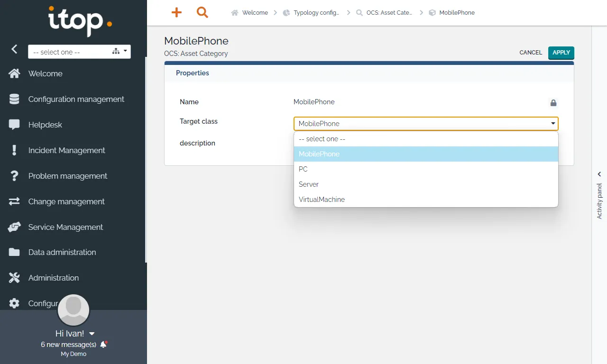Image resolution: width=607 pixels, height=364 pixels.
Task: Click the Service Management handshake icon
Action: [14, 227]
